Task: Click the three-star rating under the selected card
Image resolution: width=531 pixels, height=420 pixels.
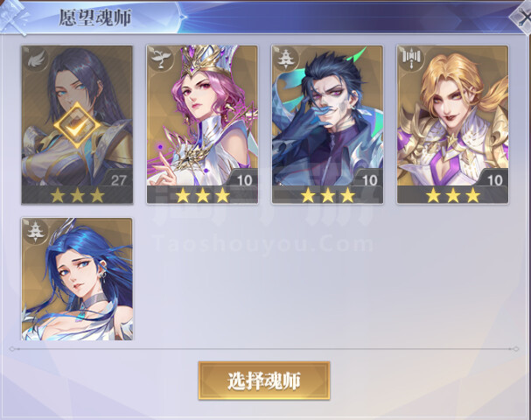Action: tap(77, 195)
